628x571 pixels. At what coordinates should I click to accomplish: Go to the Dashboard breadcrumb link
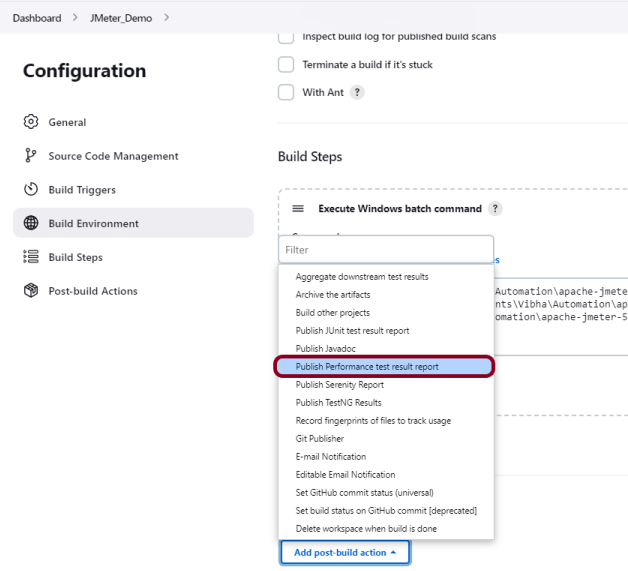(x=37, y=18)
